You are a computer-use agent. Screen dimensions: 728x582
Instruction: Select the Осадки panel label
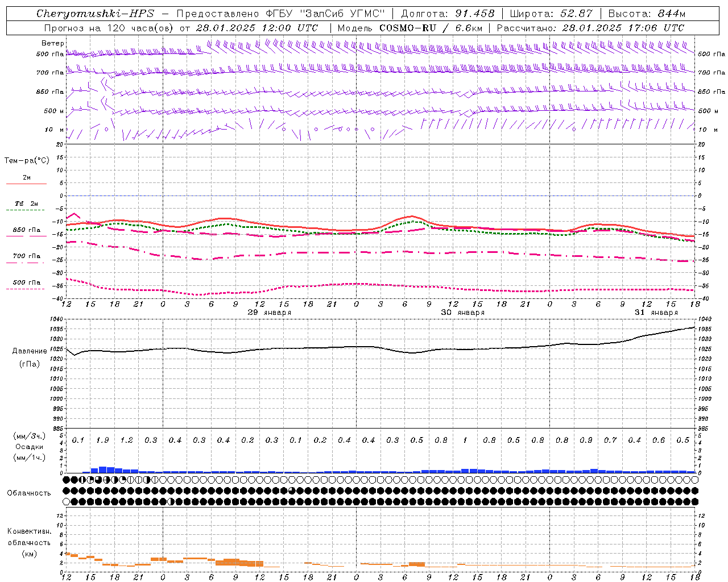[x=30, y=447]
